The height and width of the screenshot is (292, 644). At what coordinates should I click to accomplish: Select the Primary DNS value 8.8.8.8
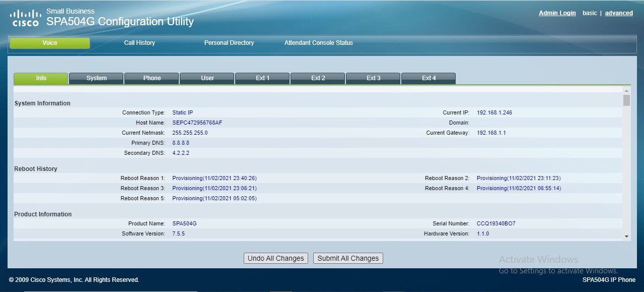[181, 143]
